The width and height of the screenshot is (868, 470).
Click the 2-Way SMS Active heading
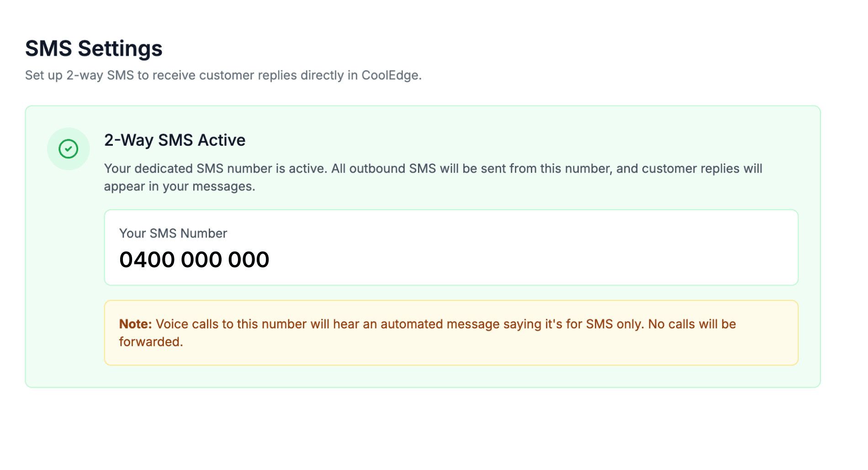pyautogui.click(x=175, y=140)
